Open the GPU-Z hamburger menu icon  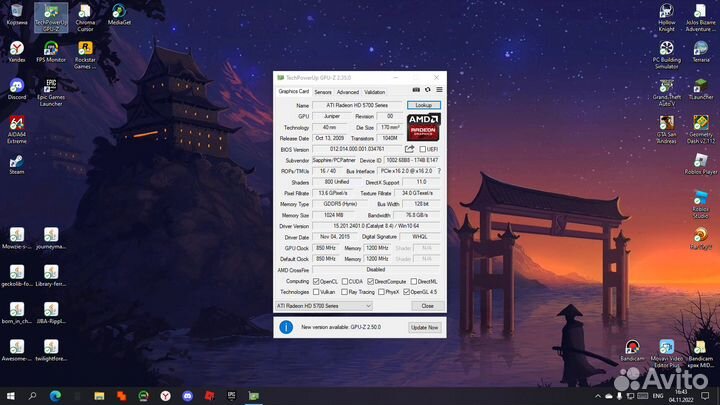[x=437, y=91]
